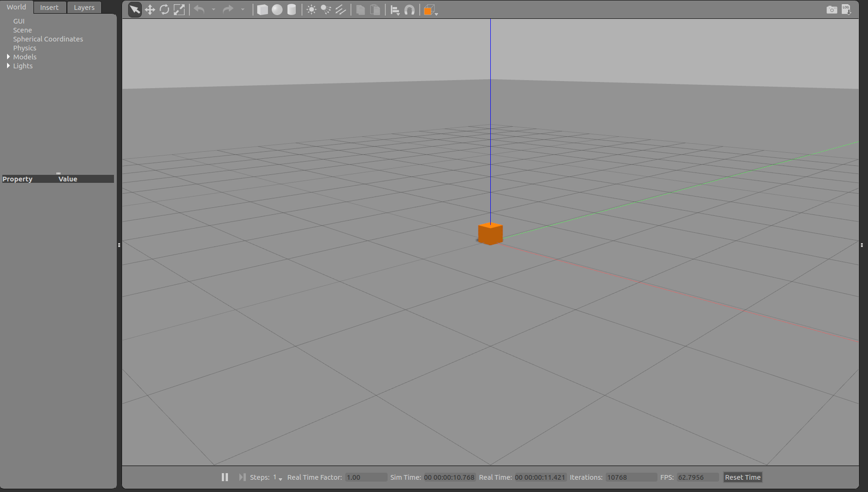The image size is (868, 492).
Task: Select GUI in the world tree
Action: pos(19,21)
